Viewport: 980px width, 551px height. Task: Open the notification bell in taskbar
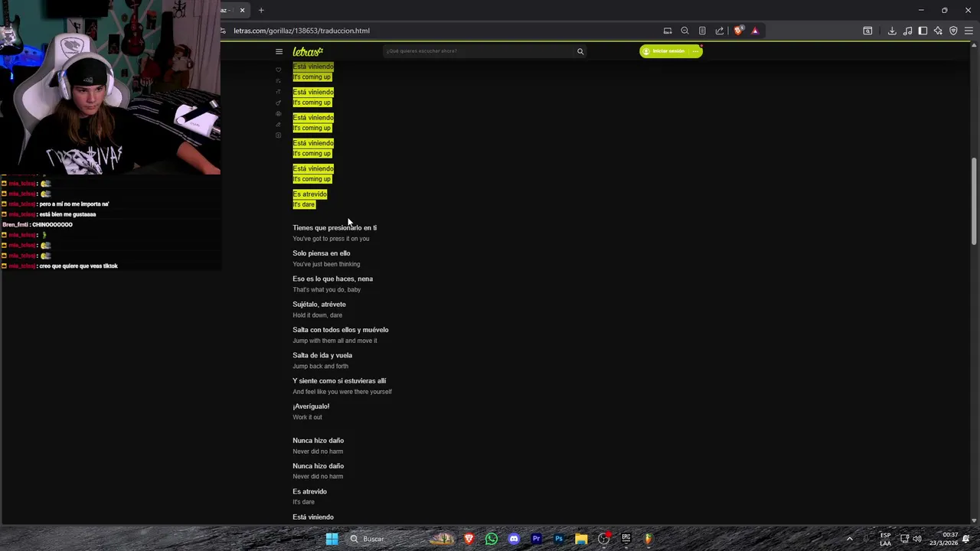click(968, 539)
